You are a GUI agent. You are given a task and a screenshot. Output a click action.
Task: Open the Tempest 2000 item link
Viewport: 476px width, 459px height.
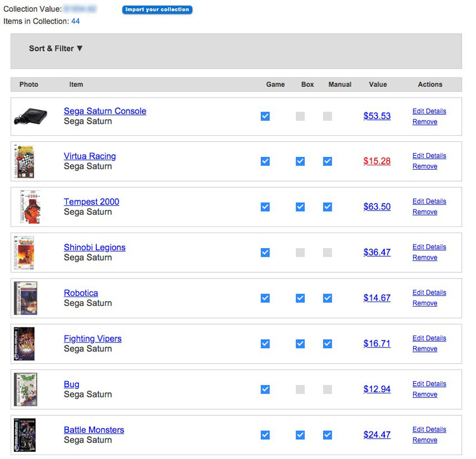(x=91, y=202)
